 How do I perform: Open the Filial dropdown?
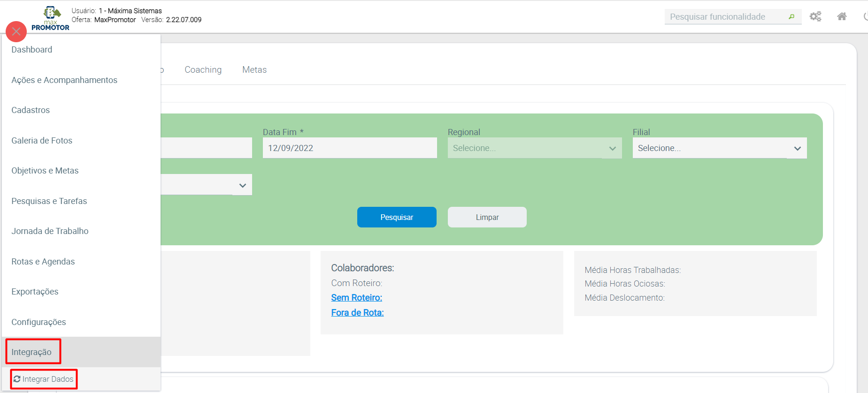click(x=720, y=148)
